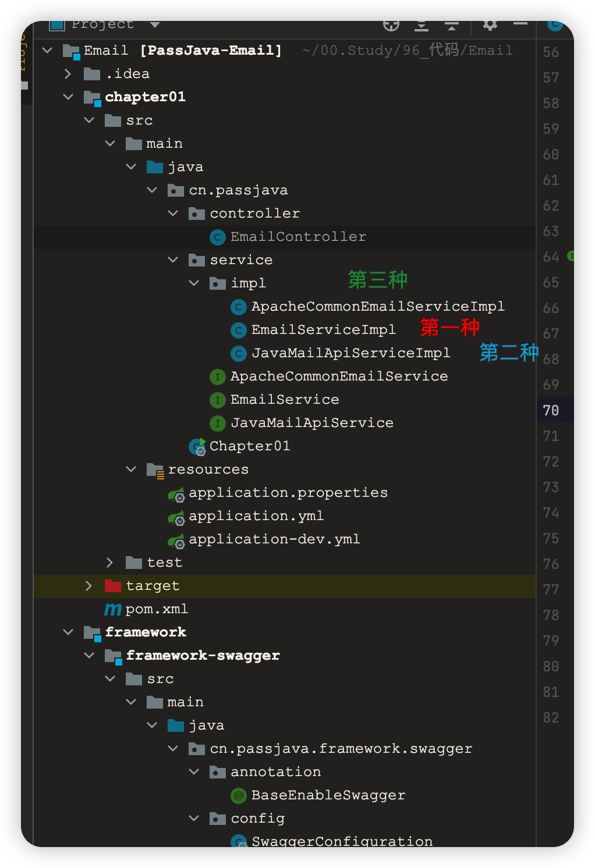Open the Project panel settings gear
Image resolution: width=595 pixels, height=868 pixels.
pyautogui.click(x=490, y=24)
